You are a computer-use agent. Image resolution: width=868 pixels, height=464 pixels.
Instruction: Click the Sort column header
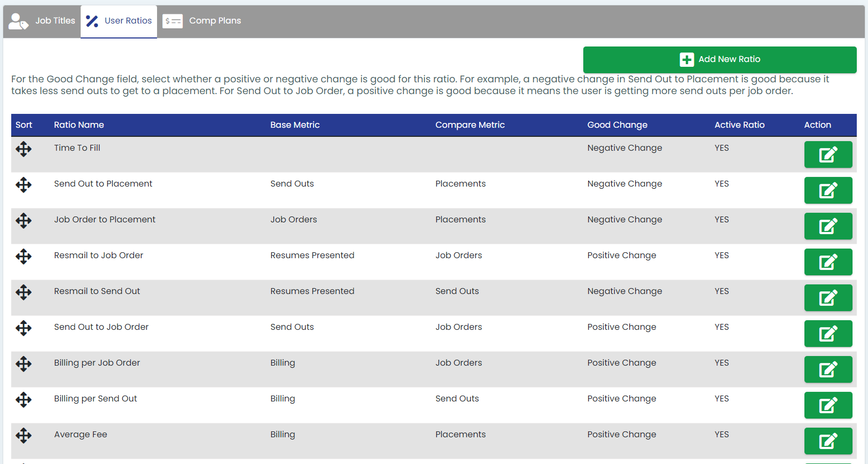point(24,125)
